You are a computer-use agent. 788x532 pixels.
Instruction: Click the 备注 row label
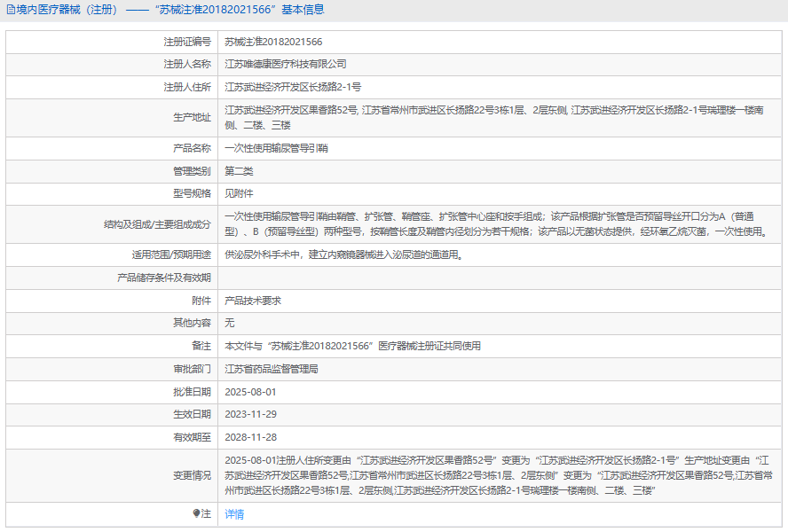pos(201,347)
